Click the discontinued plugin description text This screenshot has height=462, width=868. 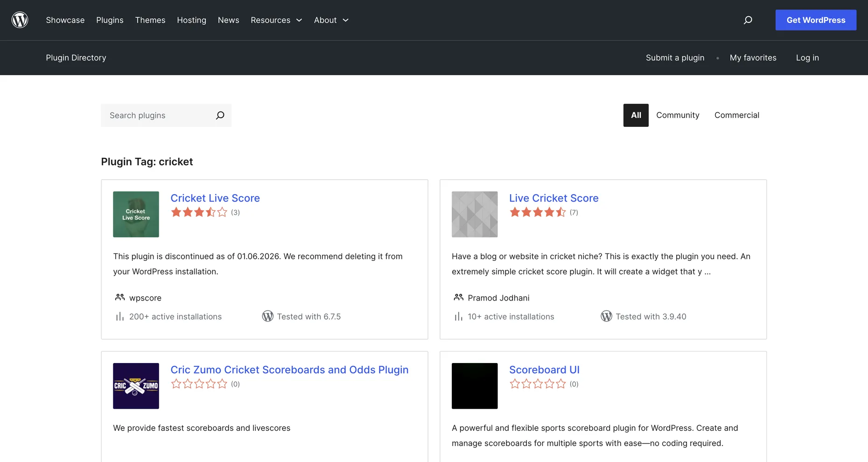[258, 264]
